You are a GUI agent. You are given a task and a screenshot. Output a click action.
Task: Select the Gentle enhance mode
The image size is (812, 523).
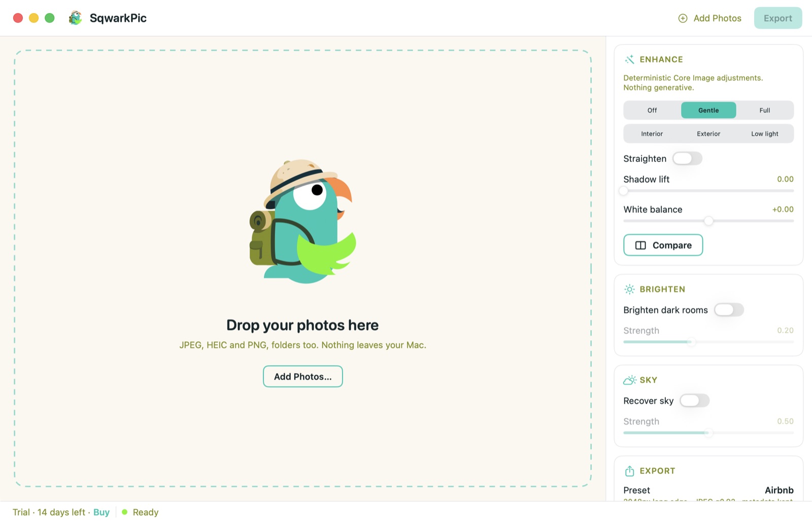coord(708,110)
